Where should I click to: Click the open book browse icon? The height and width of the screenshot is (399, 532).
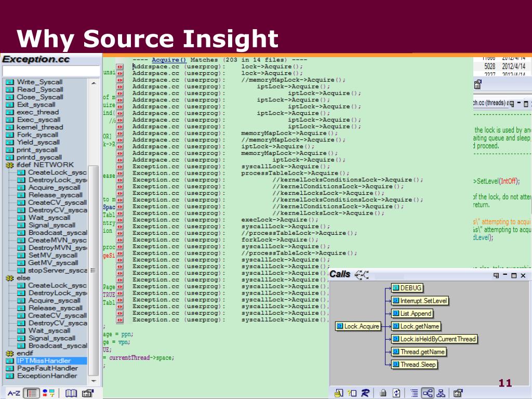pyautogui.click(x=71, y=393)
